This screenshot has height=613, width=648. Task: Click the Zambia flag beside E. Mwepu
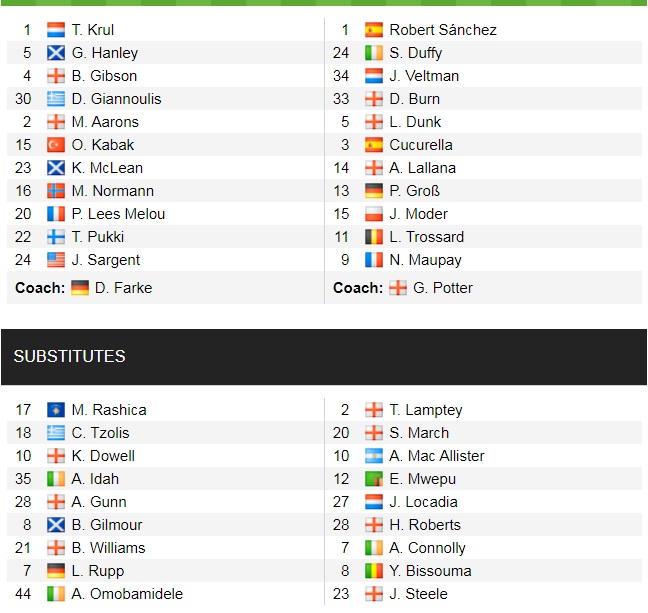[x=374, y=479]
